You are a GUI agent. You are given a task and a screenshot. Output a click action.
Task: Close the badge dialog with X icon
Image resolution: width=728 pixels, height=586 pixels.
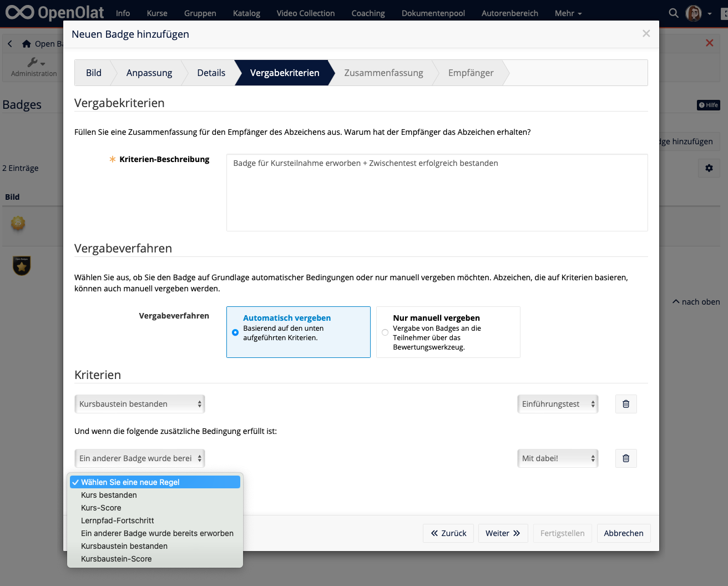tap(646, 34)
